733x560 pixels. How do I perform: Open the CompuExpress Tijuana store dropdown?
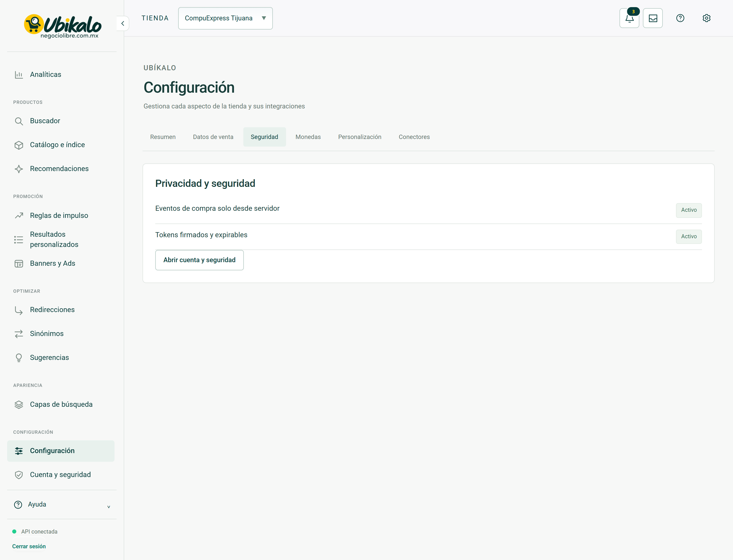click(225, 18)
